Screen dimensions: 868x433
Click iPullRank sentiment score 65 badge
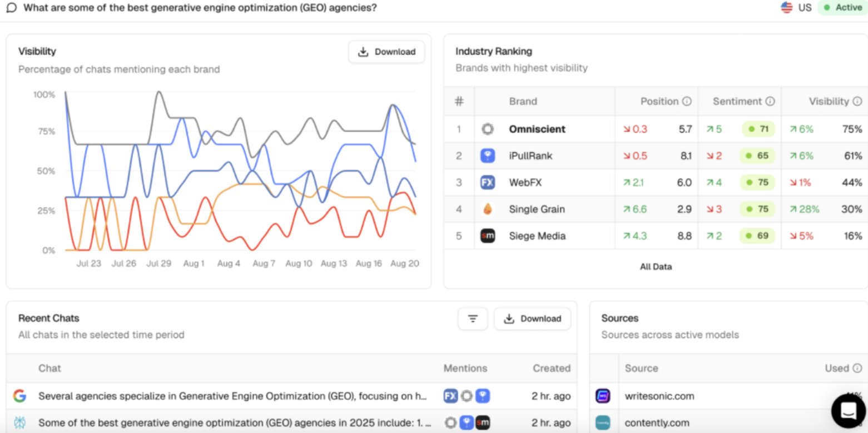(x=758, y=156)
